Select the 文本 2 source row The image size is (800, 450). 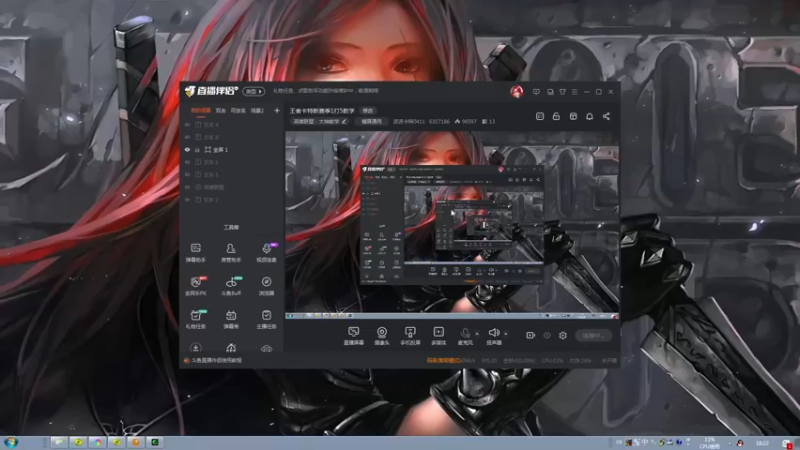click(x=231, y=199)
